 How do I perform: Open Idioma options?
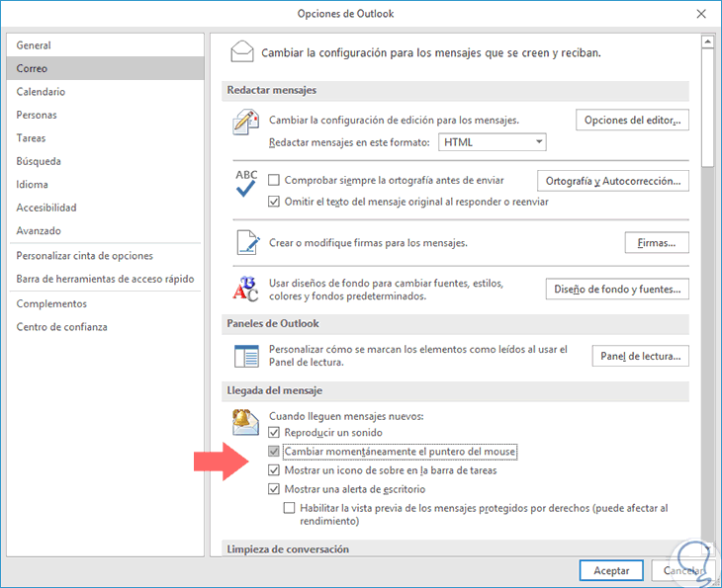click(x=105, y=184)
